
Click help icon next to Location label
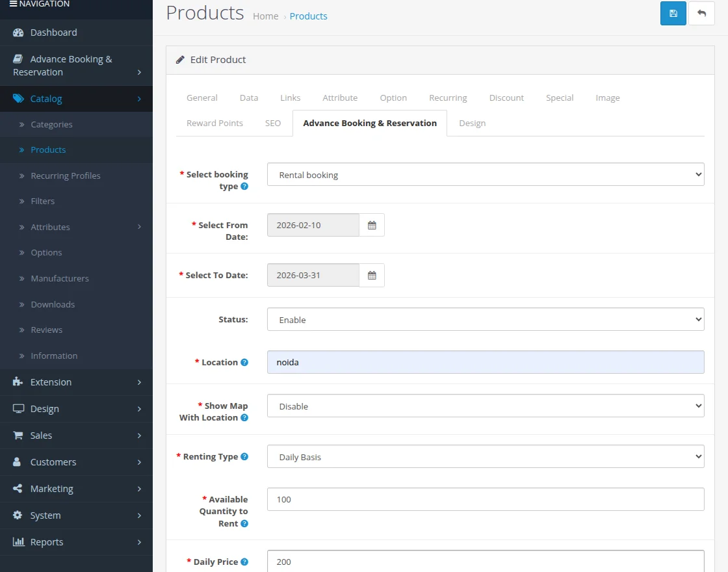244,362
